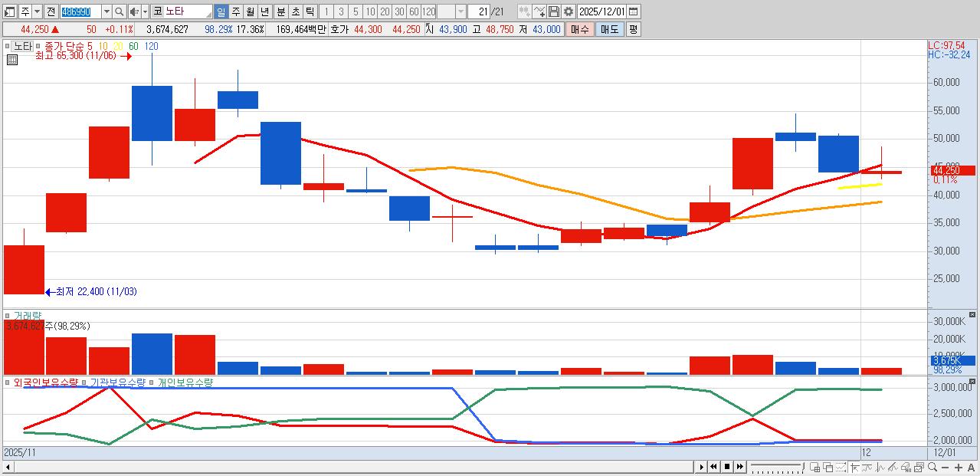Open chart settings gear icon
Viewport: 980px width, 476px height.
[569, 11]
